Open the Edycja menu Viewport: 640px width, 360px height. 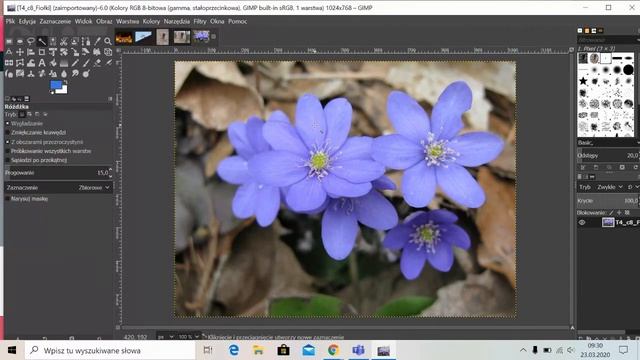[27, 21]
